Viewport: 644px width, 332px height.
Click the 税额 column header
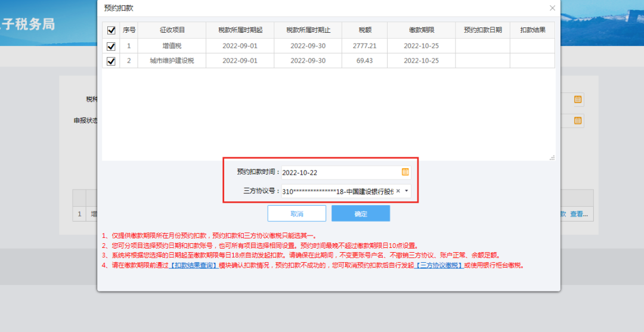365,30
